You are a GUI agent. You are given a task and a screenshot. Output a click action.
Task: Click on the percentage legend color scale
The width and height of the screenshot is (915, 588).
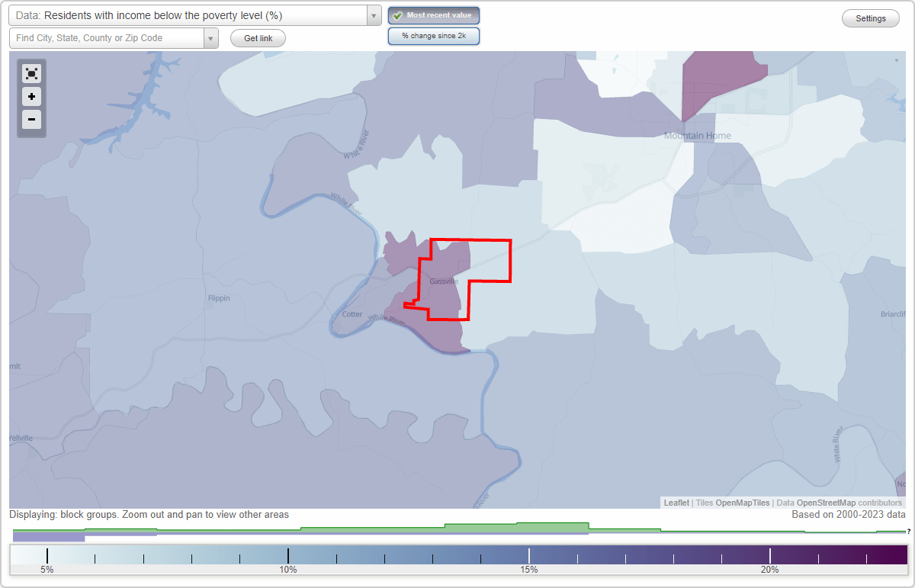point(457,554)
